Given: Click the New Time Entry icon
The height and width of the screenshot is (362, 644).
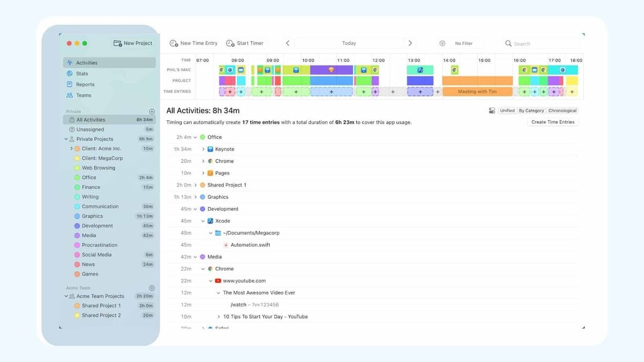Looking at the screenshot, I should click(x=174, y=43).
